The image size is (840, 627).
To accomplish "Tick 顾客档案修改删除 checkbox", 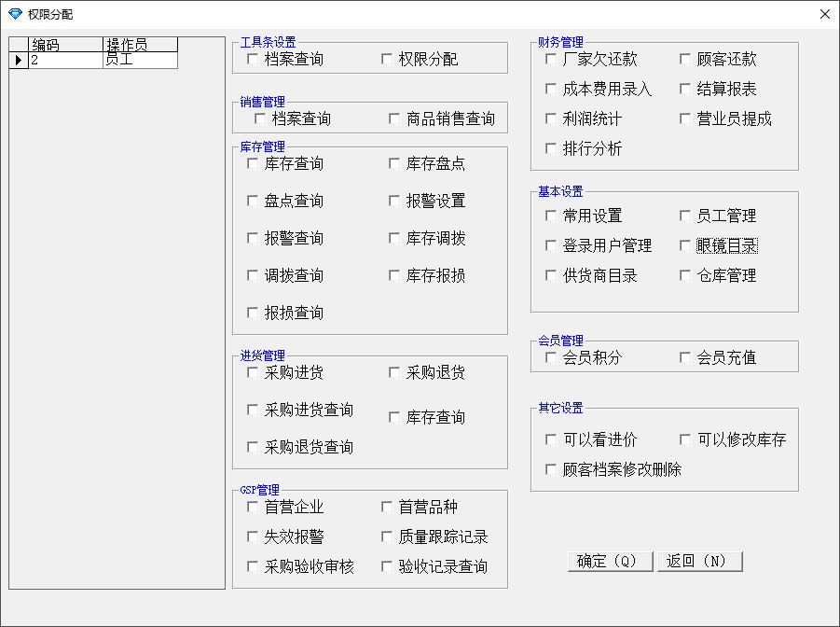I will [x=551, y=470].
